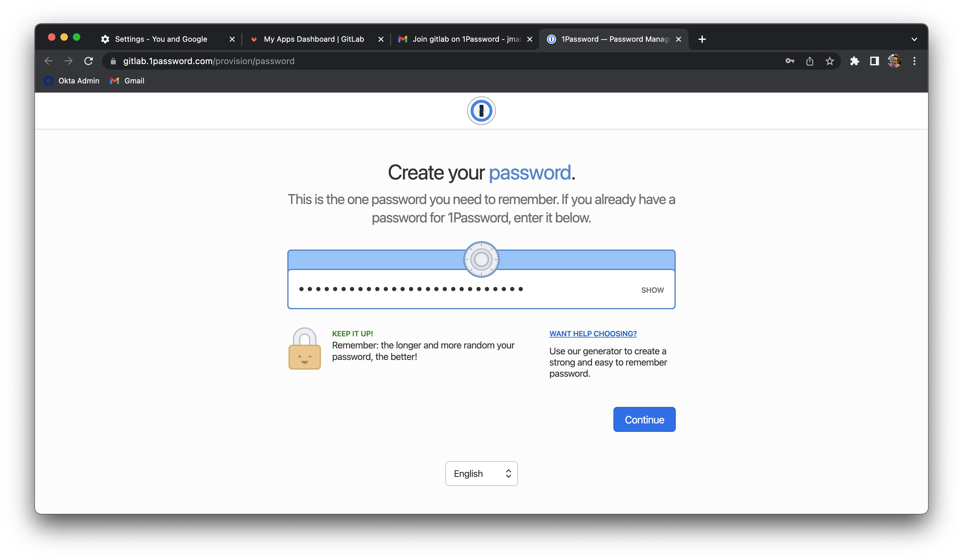
Task: Click the password input field
Action: [x=458, y=290]
